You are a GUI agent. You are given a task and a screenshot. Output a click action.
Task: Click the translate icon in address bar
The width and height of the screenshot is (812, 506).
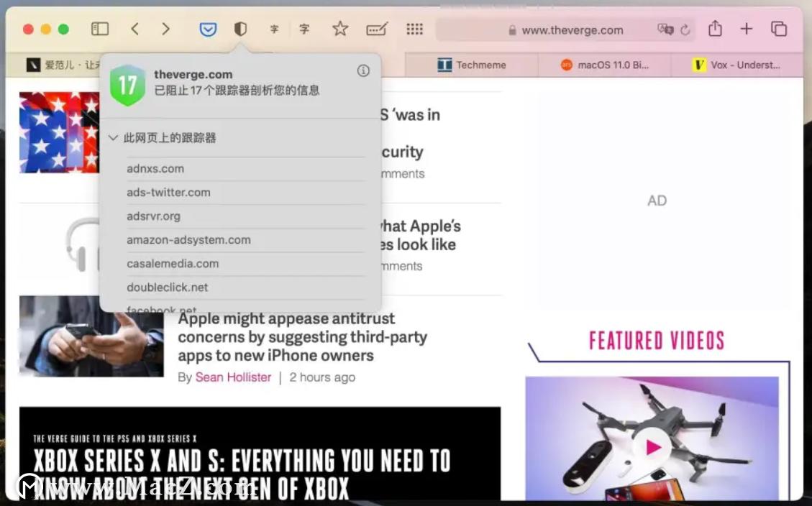coord(665,29)
